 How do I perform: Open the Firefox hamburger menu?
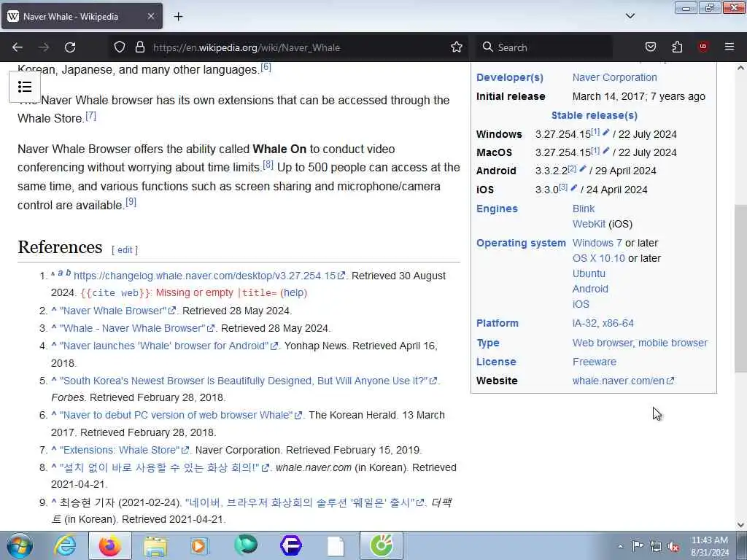pos(729,47)
